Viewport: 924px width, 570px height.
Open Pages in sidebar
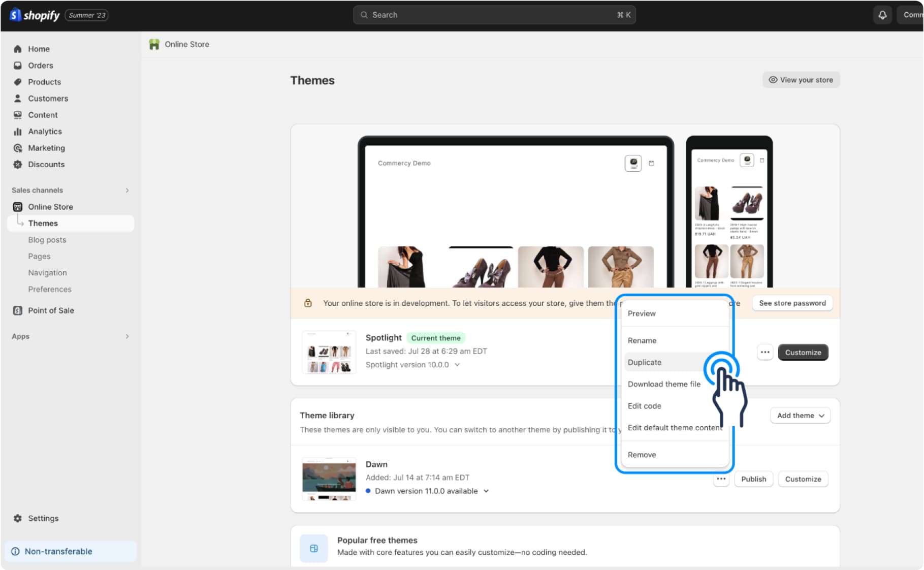point(39,256)
